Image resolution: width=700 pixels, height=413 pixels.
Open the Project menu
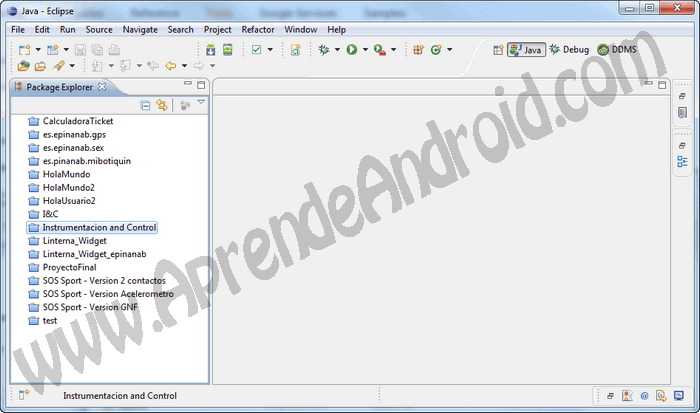[217, 29]
